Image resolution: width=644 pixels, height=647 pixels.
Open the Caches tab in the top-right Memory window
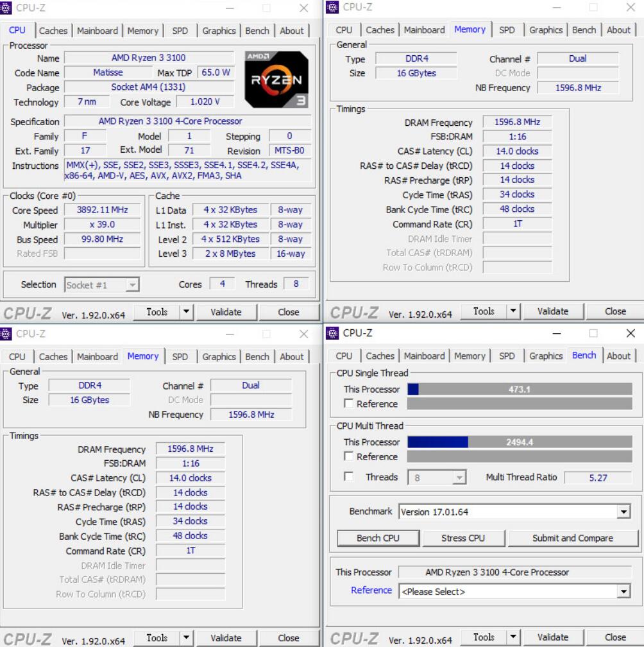(380, 30)
